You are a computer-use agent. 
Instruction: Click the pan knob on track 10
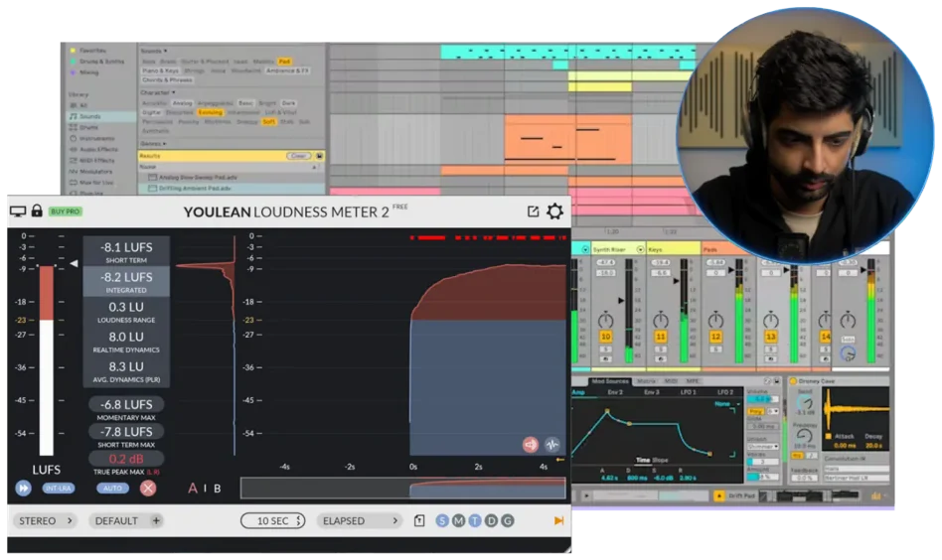[x=605, y=320]
